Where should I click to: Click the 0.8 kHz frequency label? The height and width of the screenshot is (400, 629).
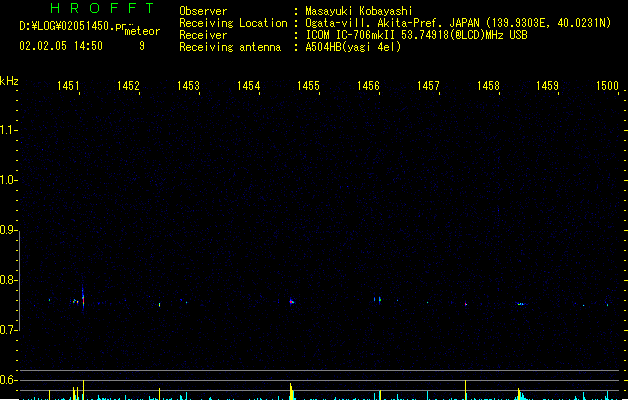[7, 280]
